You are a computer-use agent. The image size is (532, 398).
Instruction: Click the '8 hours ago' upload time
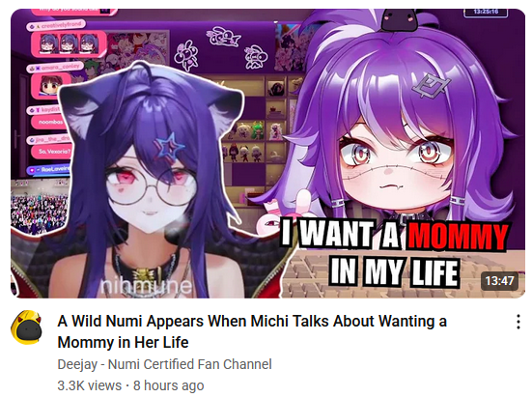pyautogui.click(x=169, y=385)
